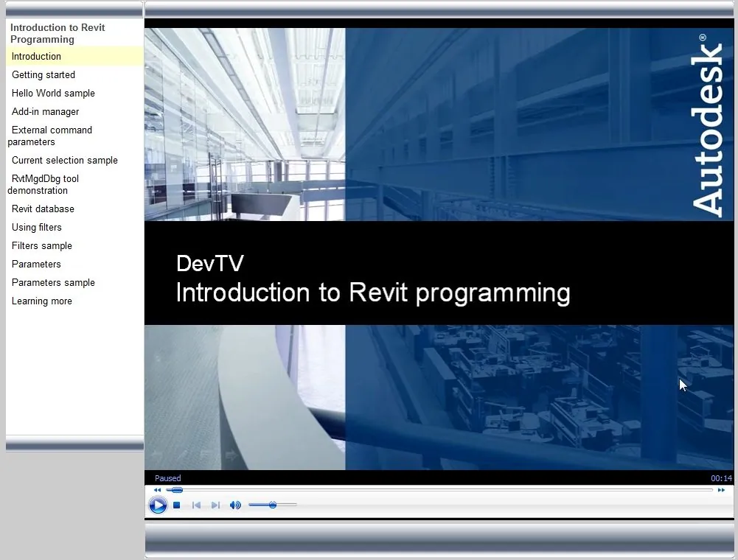
Task: Select the Add-in manager chapter
Action: (x=45, y=111)
